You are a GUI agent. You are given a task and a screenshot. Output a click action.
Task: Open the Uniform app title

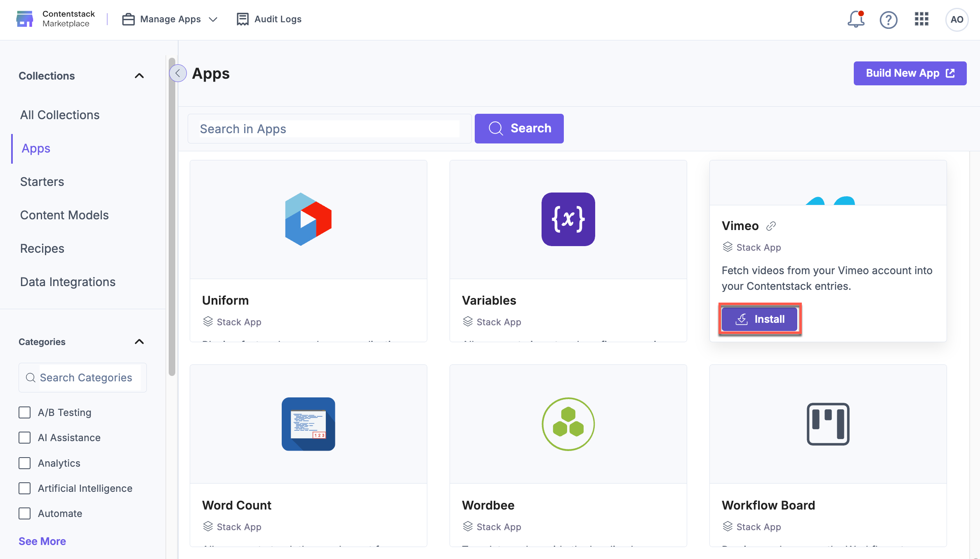click(x=225, y=301)
